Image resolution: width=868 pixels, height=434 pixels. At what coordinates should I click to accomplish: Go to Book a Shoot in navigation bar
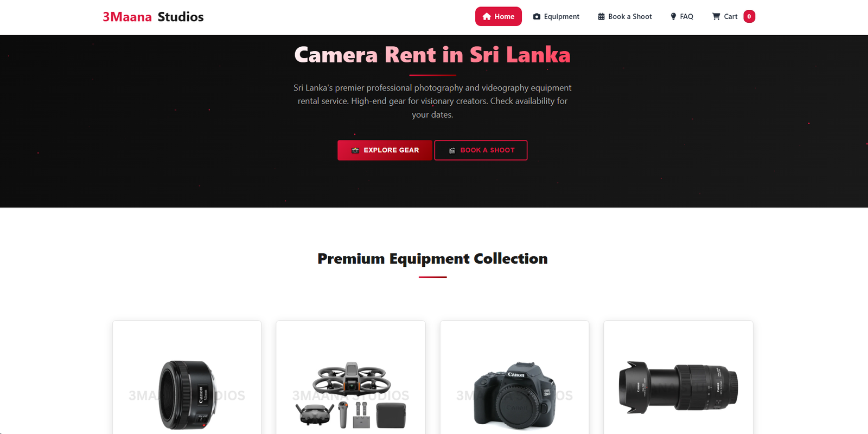[625, 17]
